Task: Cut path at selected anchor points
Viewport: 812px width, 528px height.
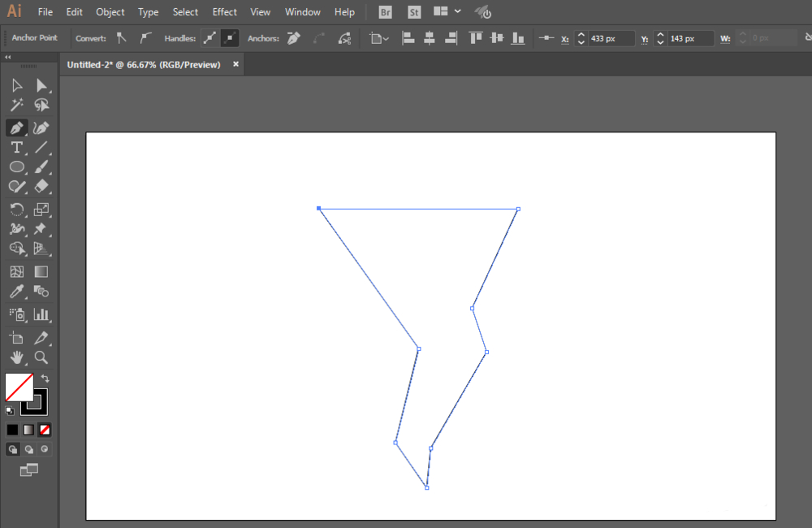Action: (344, 38)
